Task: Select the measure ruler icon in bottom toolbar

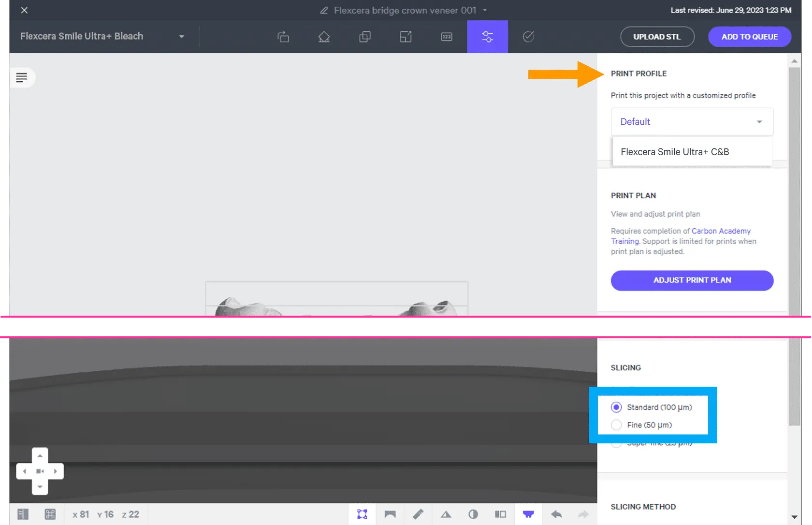Action: pos(418,514)
